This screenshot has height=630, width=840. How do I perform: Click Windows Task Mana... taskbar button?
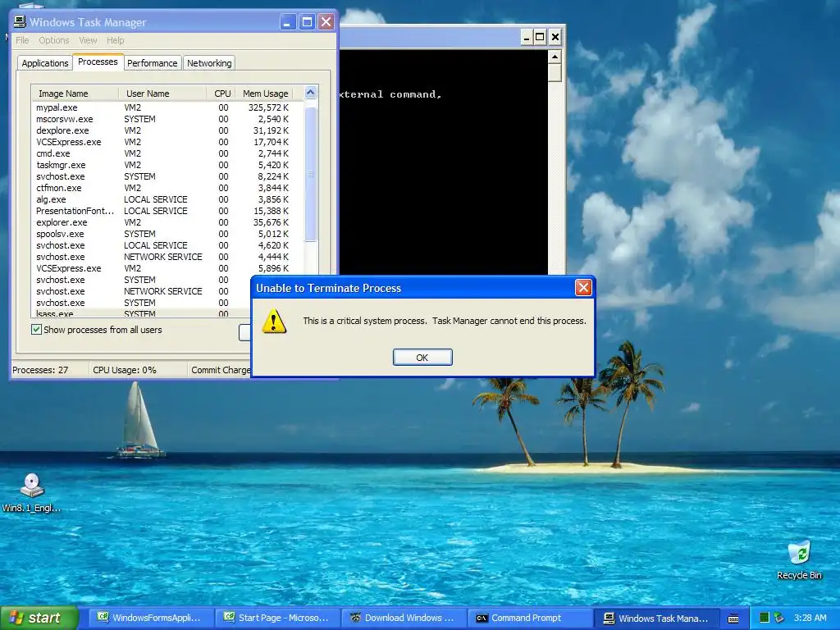tap(655, 618)
